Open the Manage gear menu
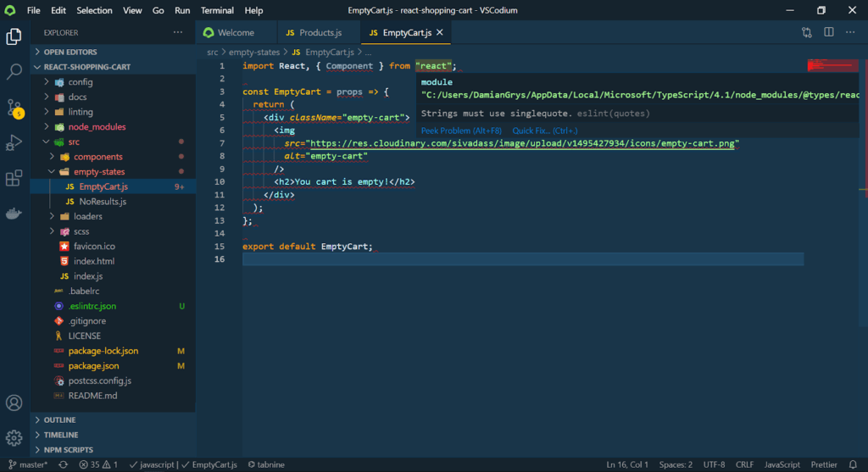 14,437
